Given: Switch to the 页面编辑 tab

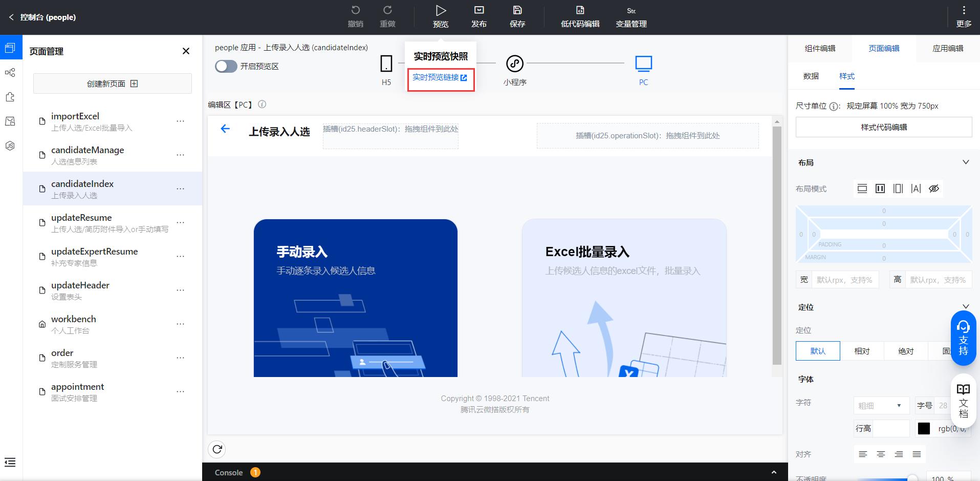Looking at the screenshot, I should pos(884,48).
